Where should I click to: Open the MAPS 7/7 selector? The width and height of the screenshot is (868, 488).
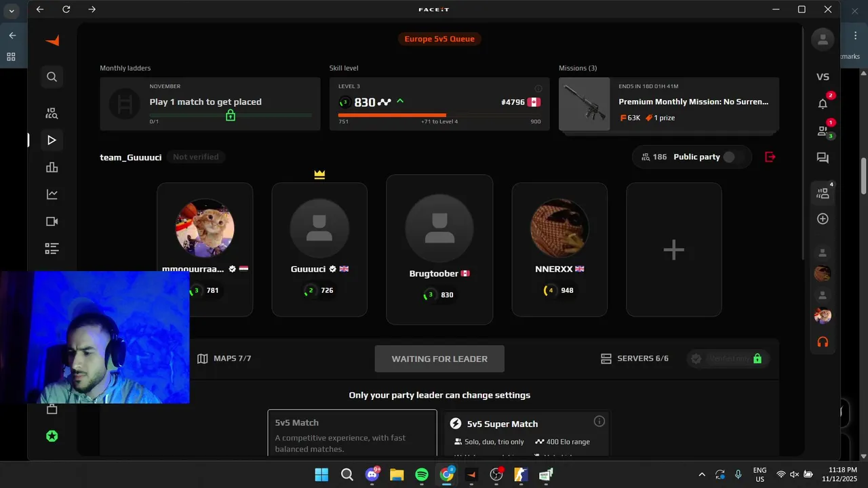click(224, 359)
